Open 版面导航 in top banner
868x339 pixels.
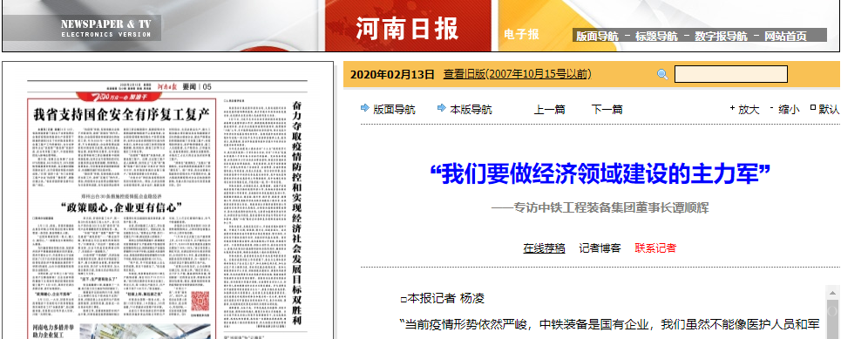[597, 37]
